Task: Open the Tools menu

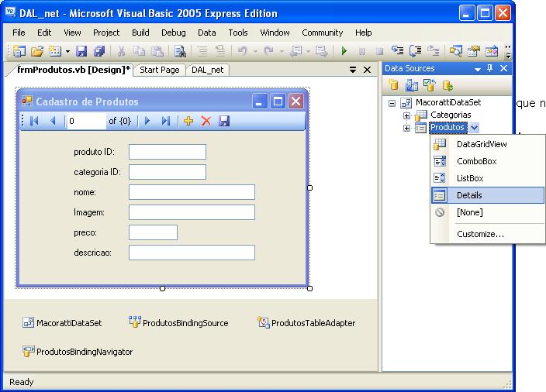Action: (238, 33)
